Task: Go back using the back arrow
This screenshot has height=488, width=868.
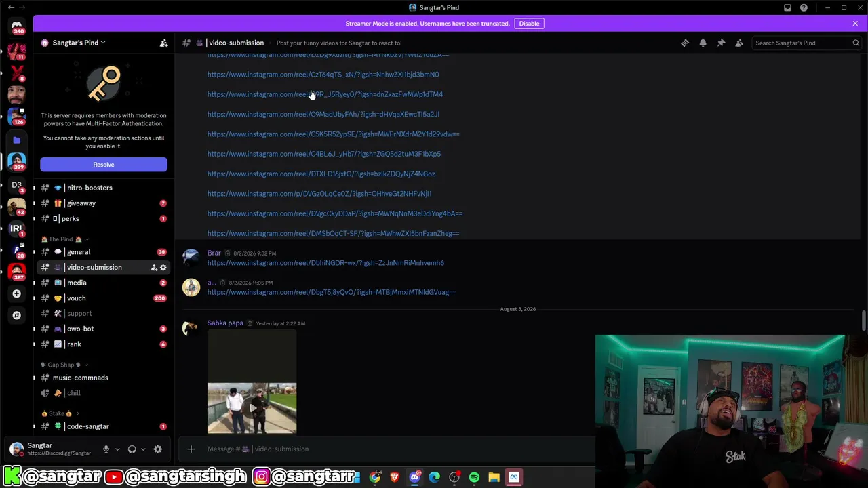Action: coord(11,7)
